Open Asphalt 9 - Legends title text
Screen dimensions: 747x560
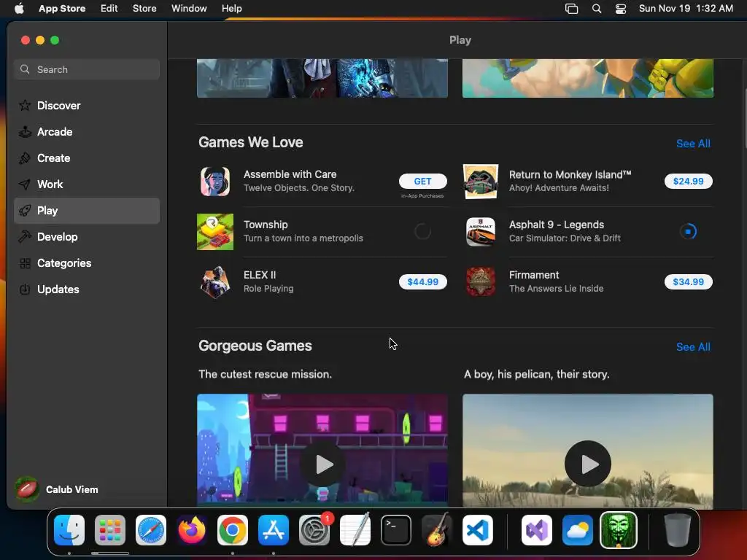557,225
